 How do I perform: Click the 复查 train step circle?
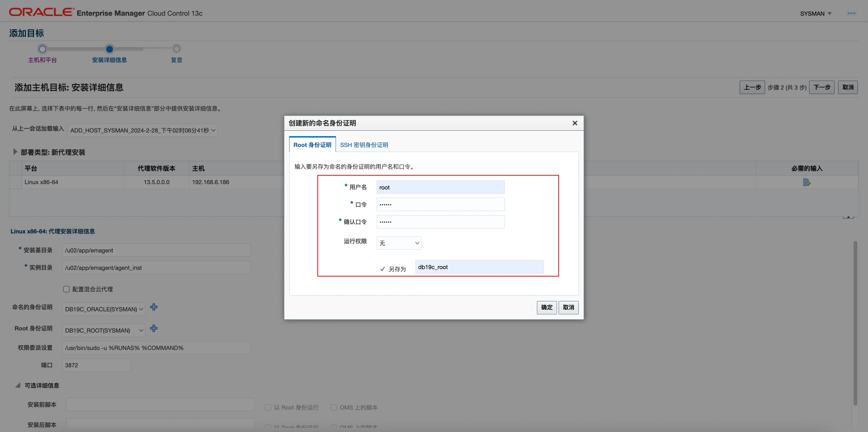pos(176,49)
